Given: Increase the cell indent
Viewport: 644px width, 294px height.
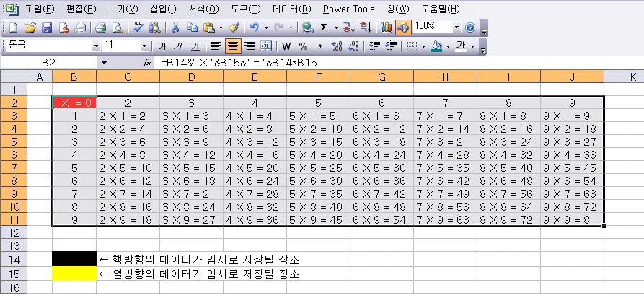Looking at the screenshot, I should click(x=391, y=46).
